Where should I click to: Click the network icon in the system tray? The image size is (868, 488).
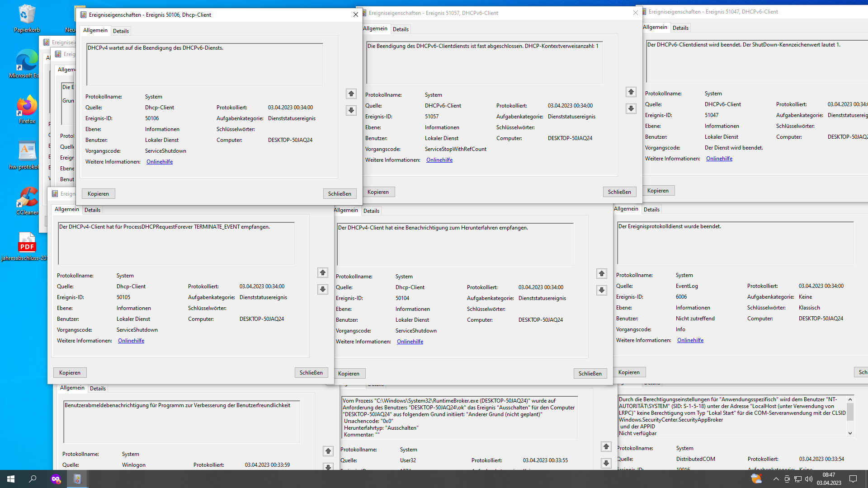[x=797, y=479]
